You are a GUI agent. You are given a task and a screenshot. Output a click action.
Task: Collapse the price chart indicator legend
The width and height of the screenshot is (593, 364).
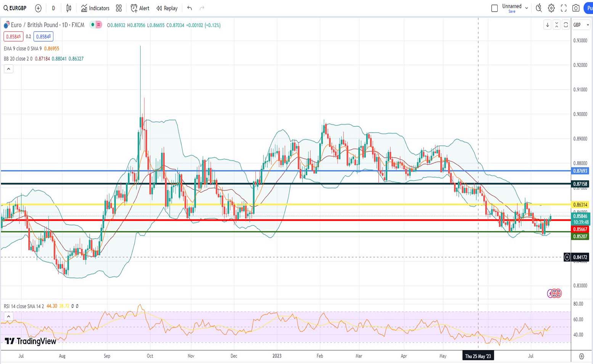8,69
